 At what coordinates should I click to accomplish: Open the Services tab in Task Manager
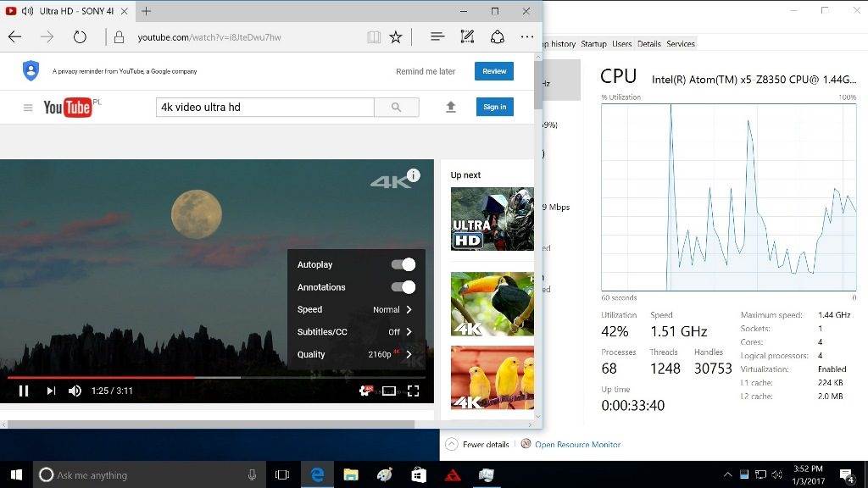point(681,44)
